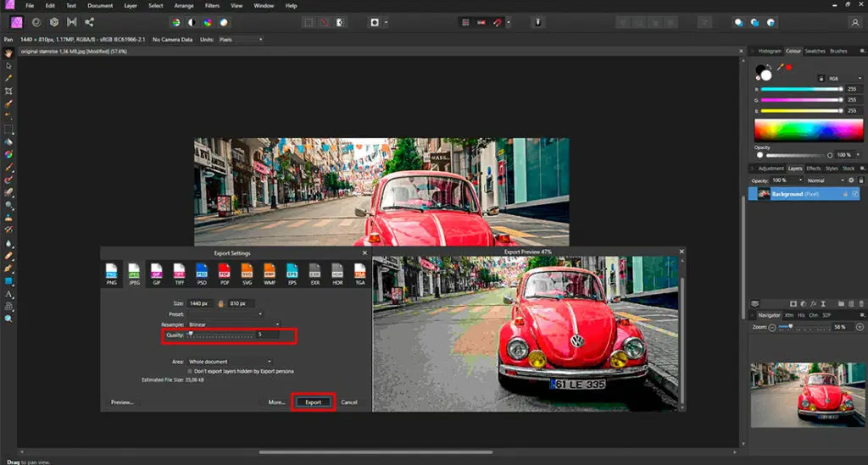Viewport: 868px width, 465px height.
Task: Delete layer using the trash icon
Action: [861, 303]
